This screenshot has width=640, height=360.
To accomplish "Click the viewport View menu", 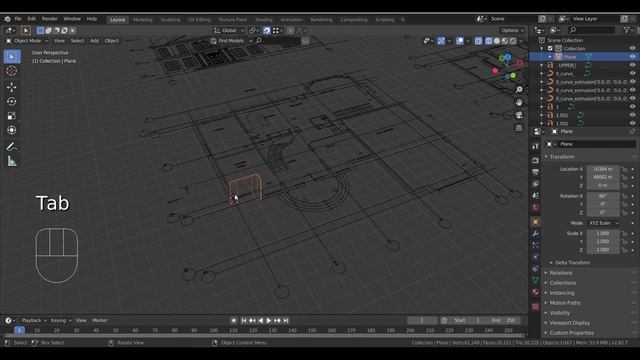I will pos(59,41).
